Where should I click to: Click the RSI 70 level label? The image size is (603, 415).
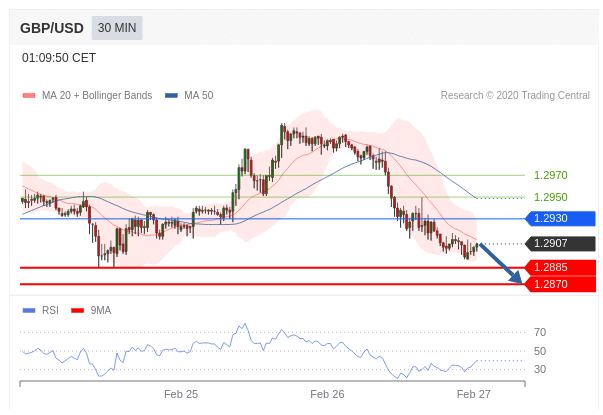pyautogui.click(x=540, y=332)
